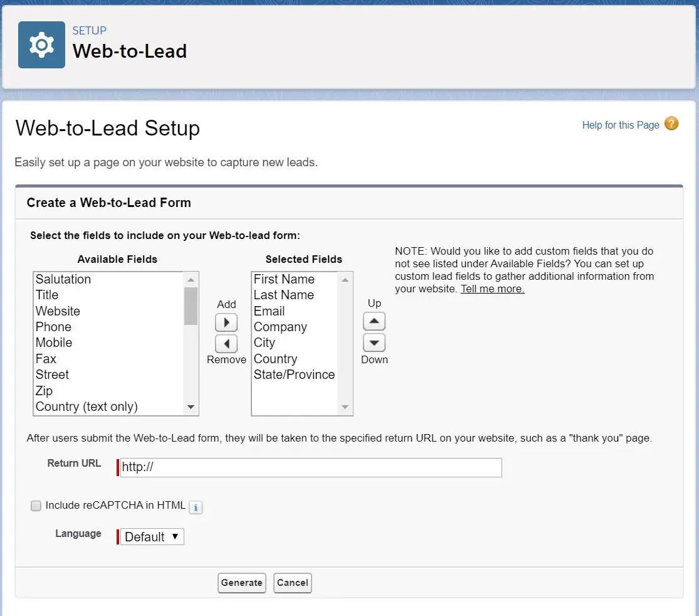The width and height of the screenshot is (699, 616).
Task: Open the Tell me more link
Action: click(492, 289)
